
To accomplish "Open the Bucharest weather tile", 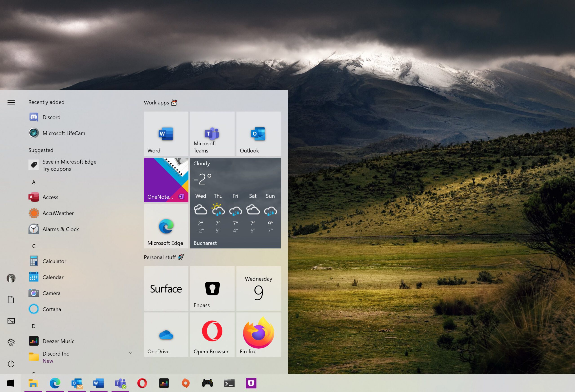I will [235, 203].
